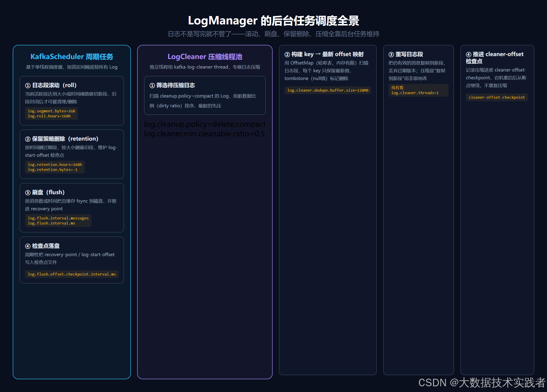Click the code "log.flush.interval.messages"

(58, 218)
